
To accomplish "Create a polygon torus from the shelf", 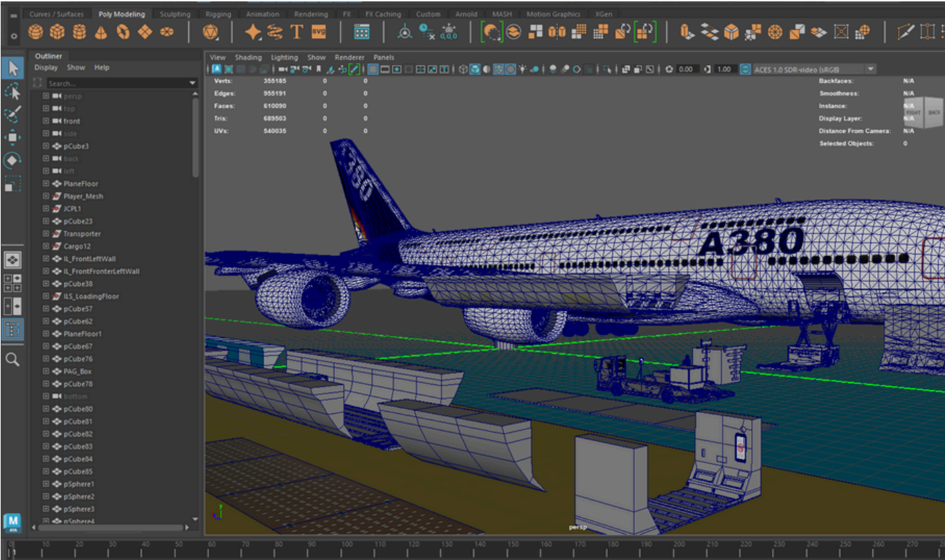I will pos(123,32).
